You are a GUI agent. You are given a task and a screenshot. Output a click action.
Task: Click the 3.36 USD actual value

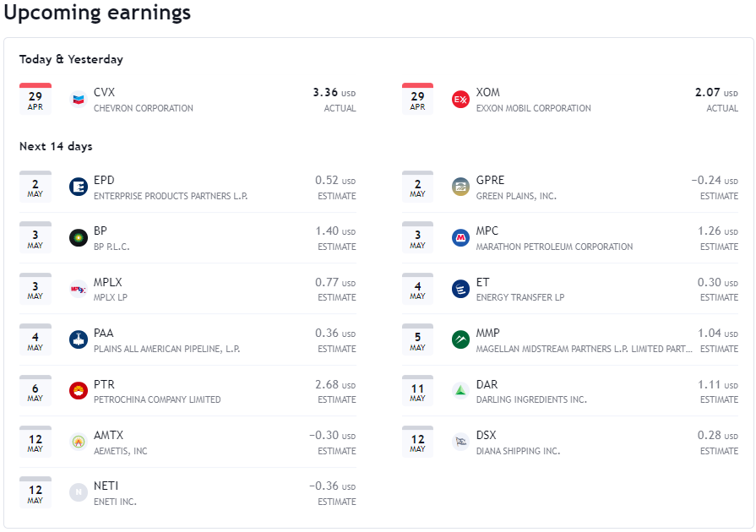coord(334,93)
